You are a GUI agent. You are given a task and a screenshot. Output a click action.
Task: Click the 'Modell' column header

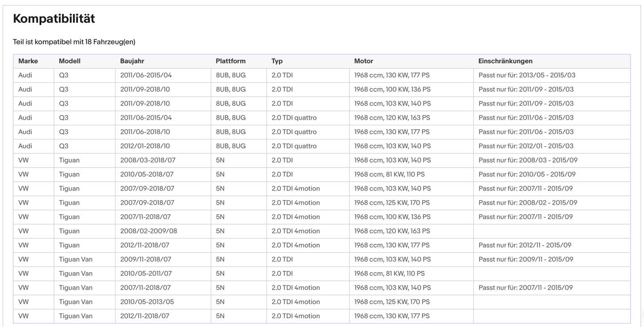70,61
